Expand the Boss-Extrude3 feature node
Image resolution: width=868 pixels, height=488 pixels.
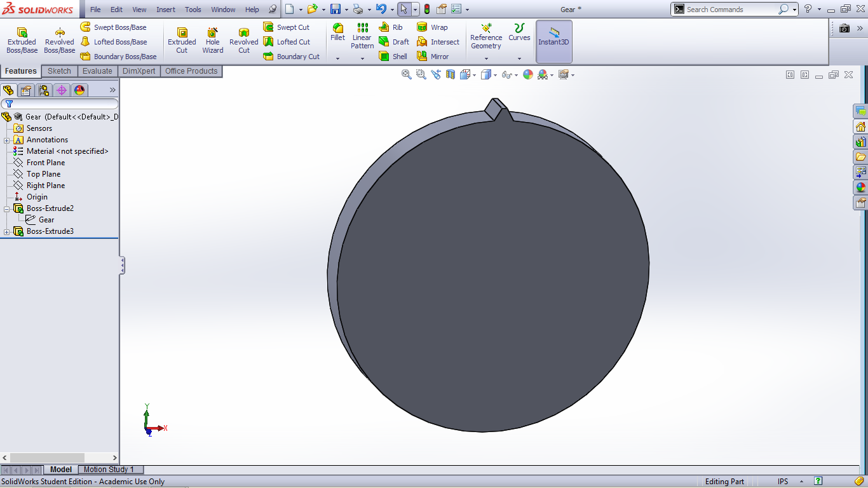click(7, 231)
